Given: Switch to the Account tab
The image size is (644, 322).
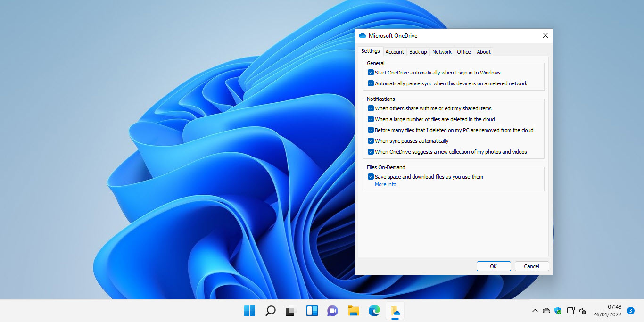Looking at the screenshot, I should pos(394,51).
